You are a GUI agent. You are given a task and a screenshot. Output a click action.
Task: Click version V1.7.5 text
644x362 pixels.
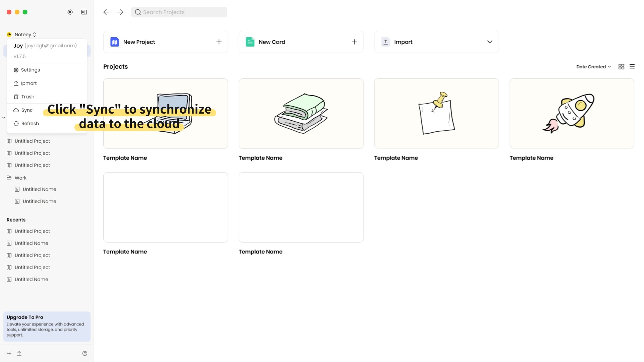[19, 56]
